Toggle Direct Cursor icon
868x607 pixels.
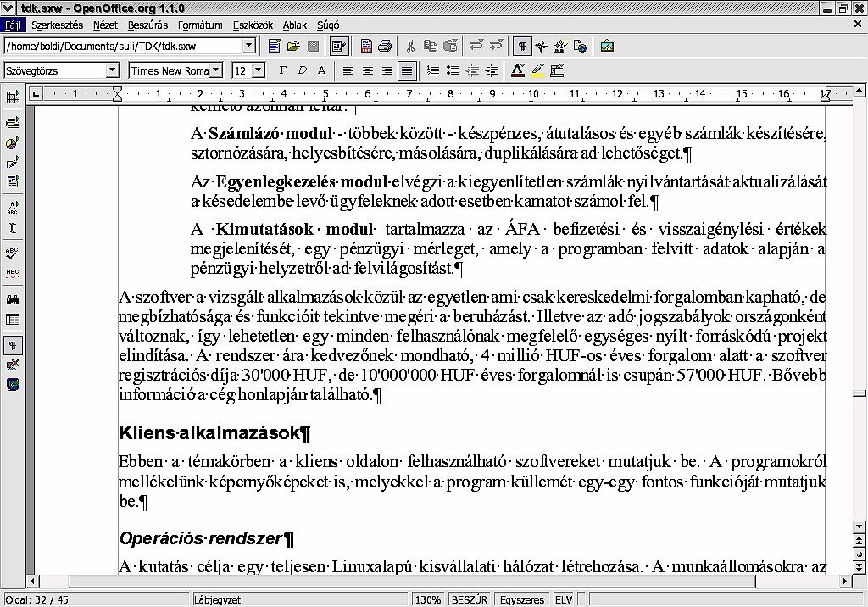pos(13,227)
